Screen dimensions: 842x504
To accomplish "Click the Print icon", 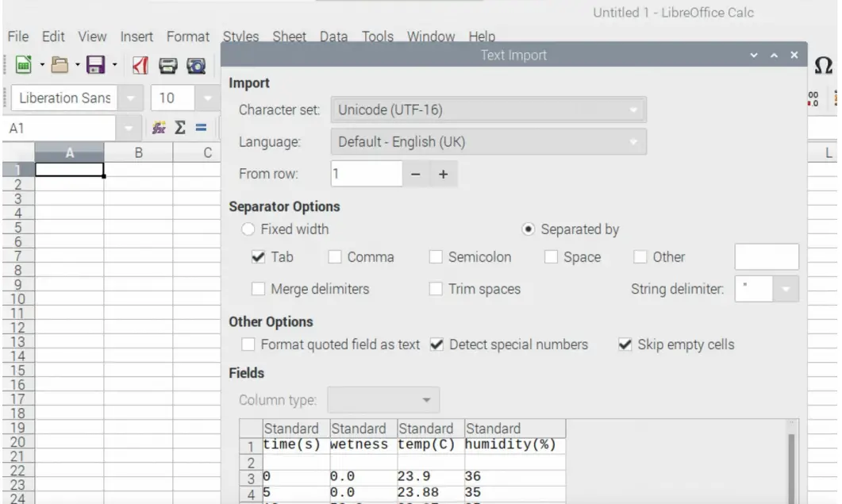I will coord(168,66).
